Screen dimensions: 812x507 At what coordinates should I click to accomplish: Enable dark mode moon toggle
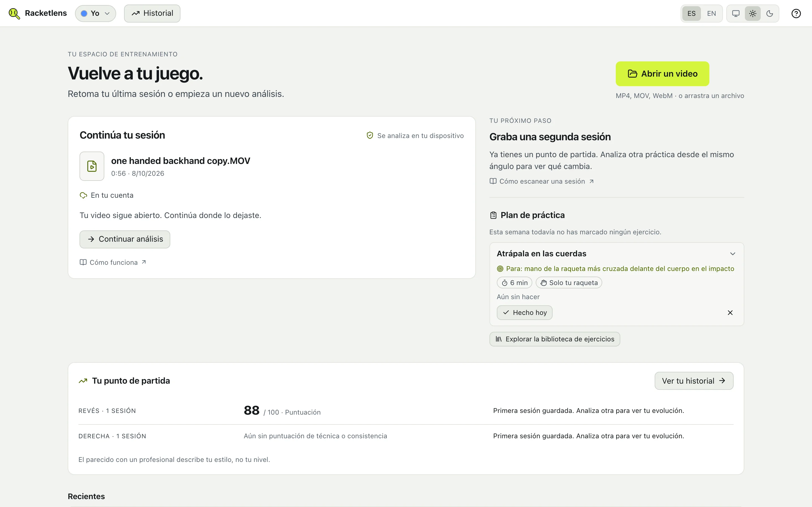tap(770, 14)
